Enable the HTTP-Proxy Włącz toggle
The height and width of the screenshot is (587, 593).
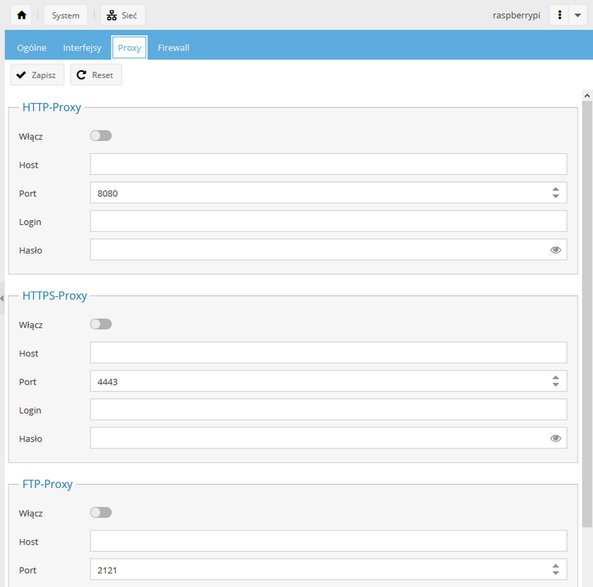[x=101, y=135]
